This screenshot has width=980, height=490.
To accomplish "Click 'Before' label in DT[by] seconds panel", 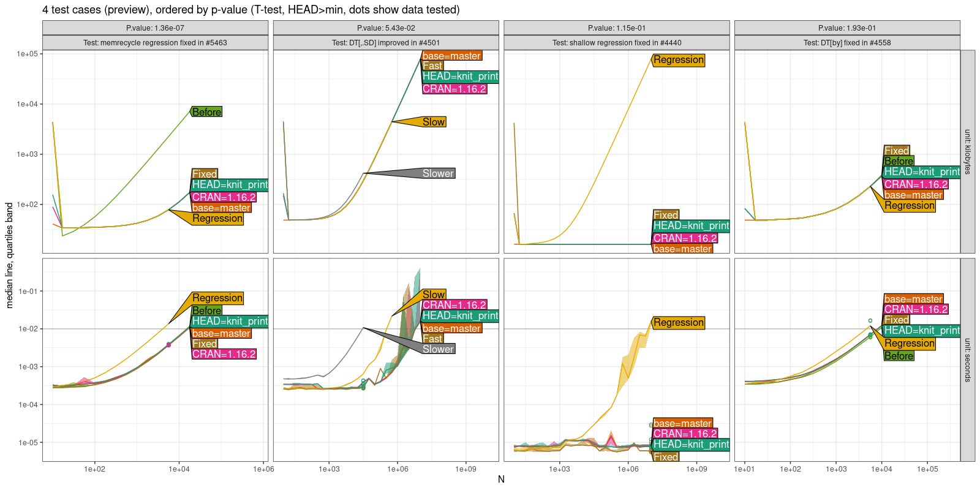I will (899, 356).
